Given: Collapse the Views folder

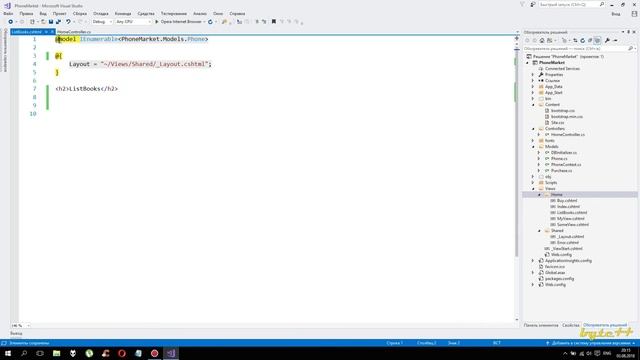Looking at the screenshot, I should 533,189.
